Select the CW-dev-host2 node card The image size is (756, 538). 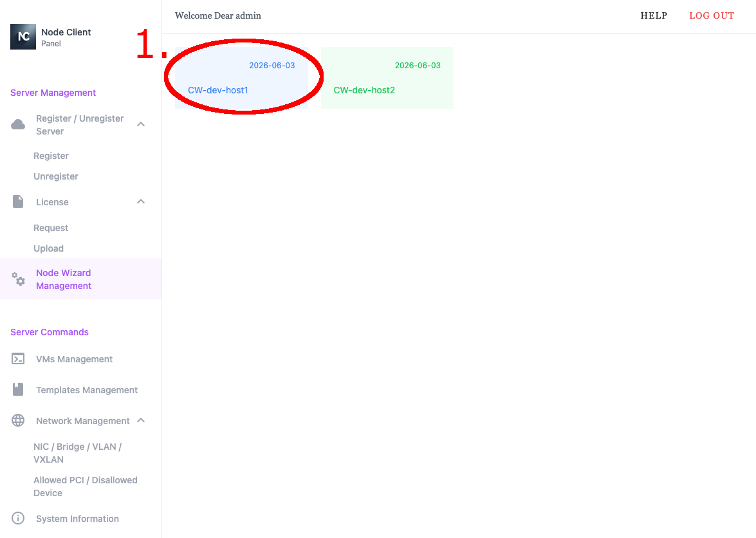coord(387,78)
